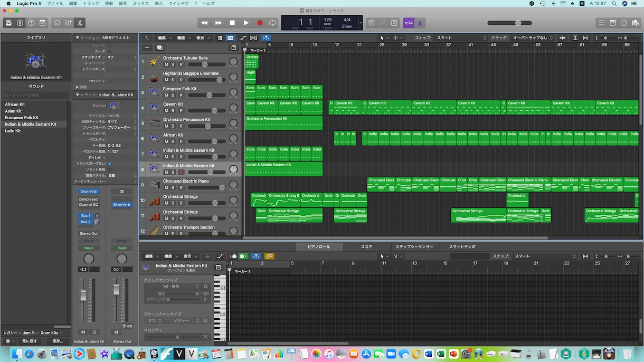This screenshot has width=644, height=362.
Task: Click the red Record button
Action: [260, 23]
